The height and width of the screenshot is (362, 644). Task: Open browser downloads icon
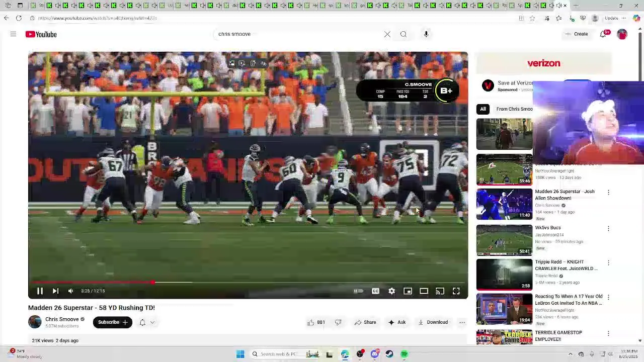572,18
